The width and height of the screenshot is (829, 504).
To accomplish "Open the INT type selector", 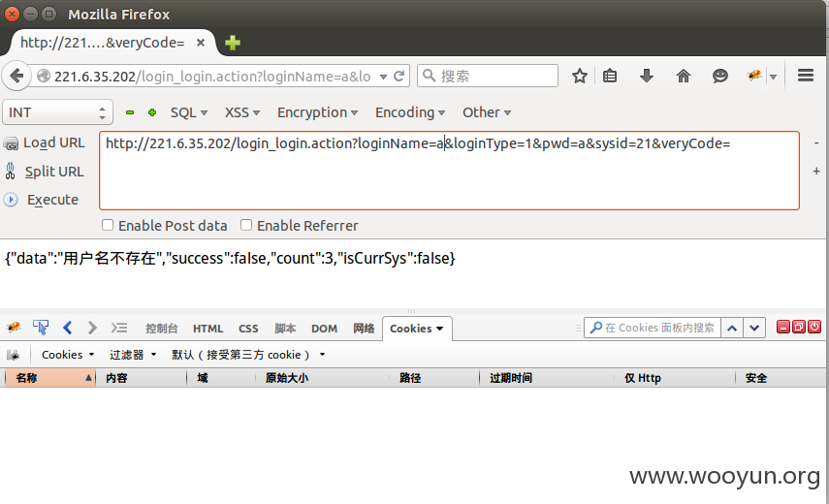I will pyautogui.click(x=57, y=112).
